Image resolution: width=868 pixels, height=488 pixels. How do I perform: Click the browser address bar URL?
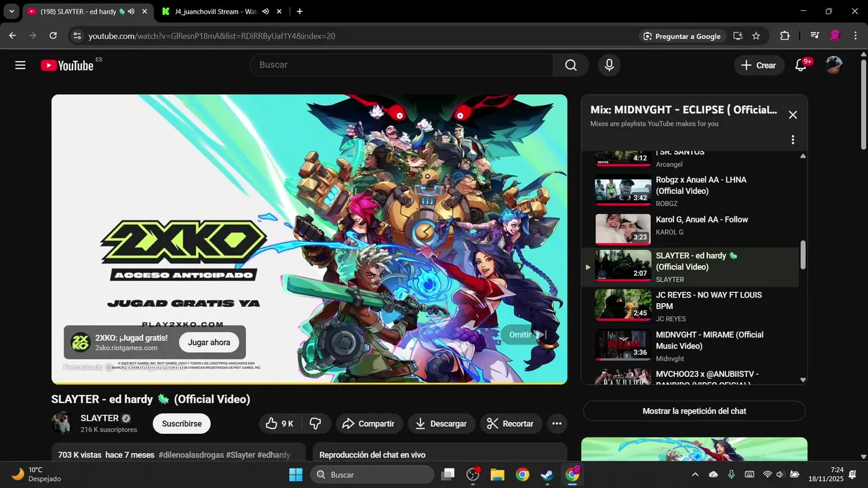[x=212, y=36]
